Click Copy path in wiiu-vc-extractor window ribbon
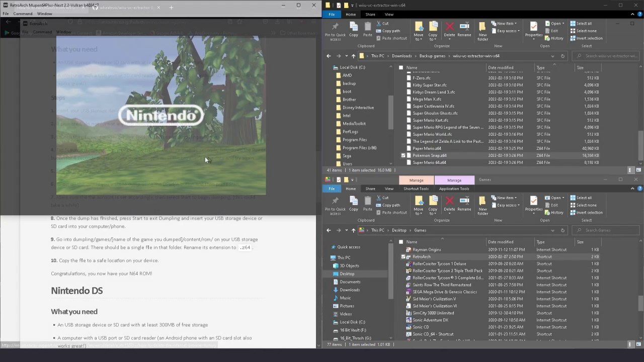This screenshot has width=644, height=362. 387,31
